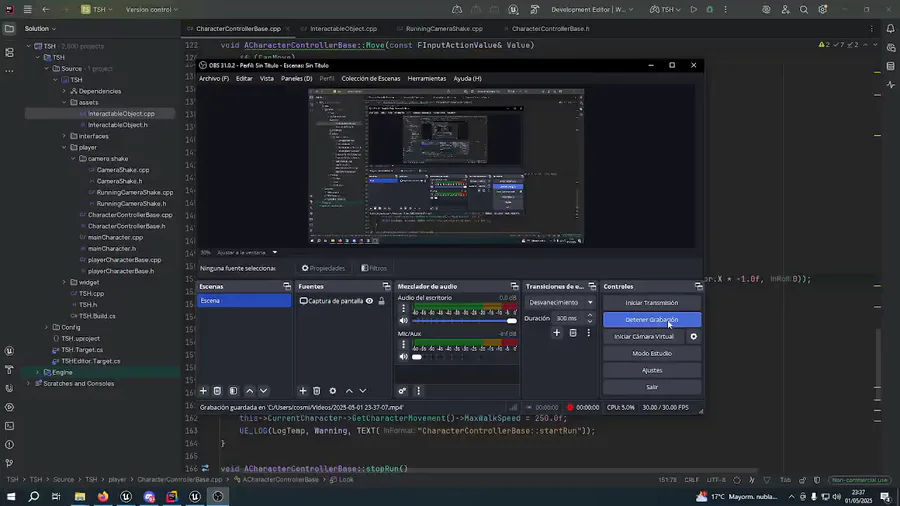
Task: Open the Editar menu in OBS
Action: (x=244, y=79)
